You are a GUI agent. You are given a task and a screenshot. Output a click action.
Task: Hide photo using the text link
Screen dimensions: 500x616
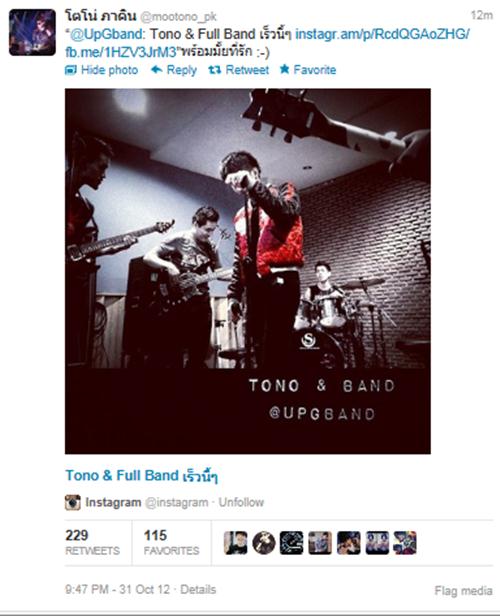[x=109, y=70]
